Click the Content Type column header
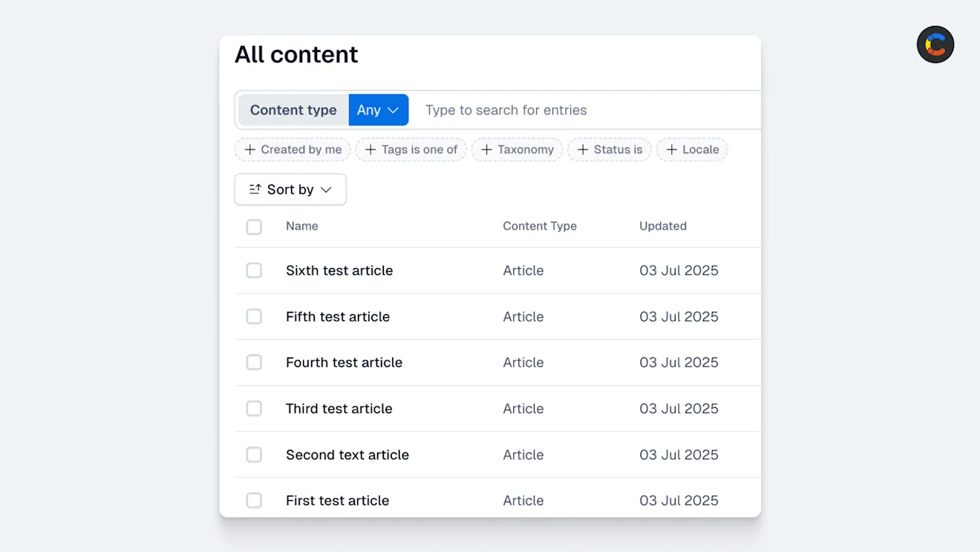The height and width of the screenshot is (552, 980). coord(539,226)
